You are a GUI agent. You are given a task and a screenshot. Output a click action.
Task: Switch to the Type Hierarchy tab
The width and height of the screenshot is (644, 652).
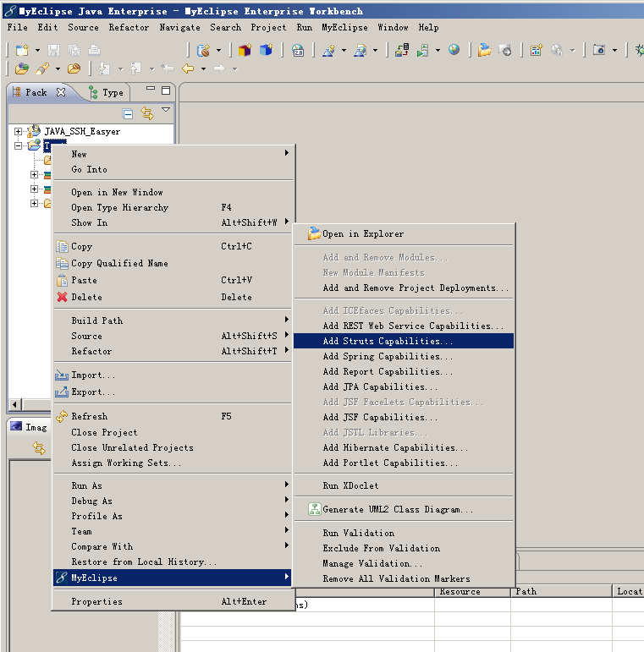pyautogui.click(x=106, y=92)
